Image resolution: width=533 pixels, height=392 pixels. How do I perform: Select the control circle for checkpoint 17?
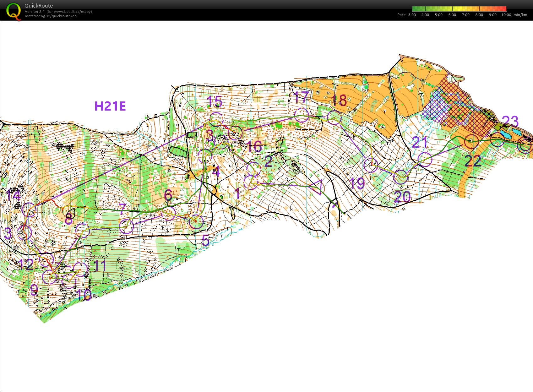tap(302, 115)
